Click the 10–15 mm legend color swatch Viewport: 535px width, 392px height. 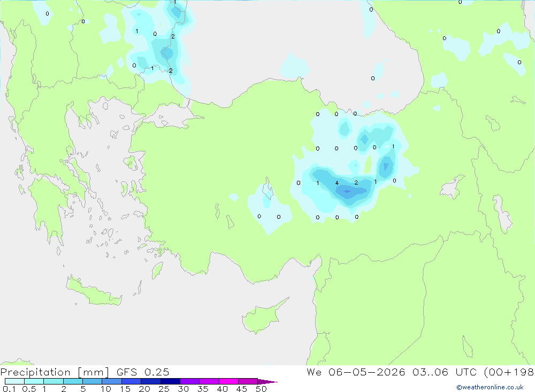(112, 381)
